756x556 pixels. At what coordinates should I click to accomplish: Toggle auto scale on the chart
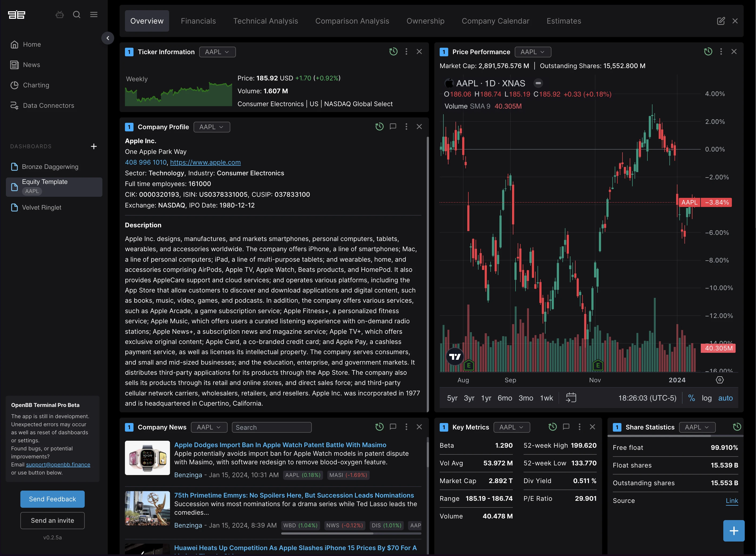(x=725, y=398)
